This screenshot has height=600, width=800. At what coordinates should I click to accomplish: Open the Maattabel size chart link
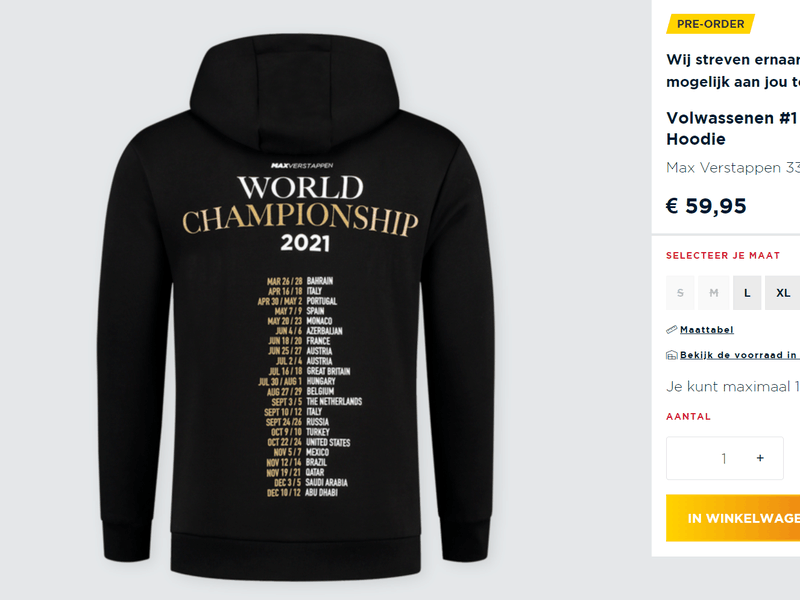tap(706, 329)
